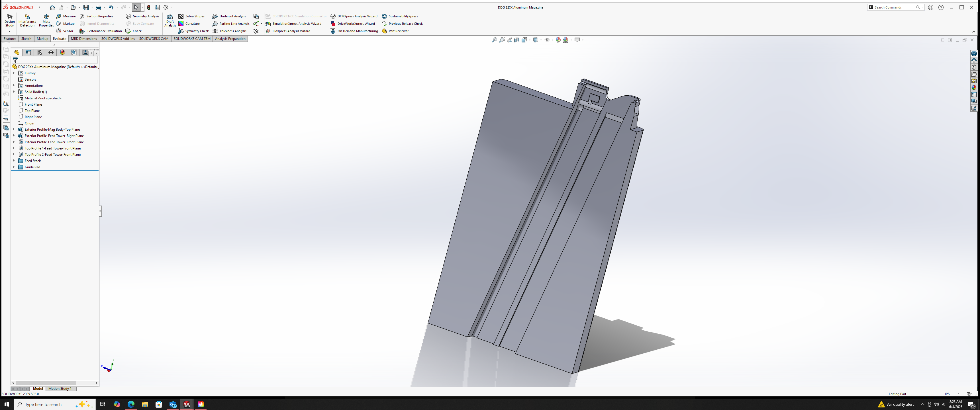Viewport: 980px width, 410px height.
Task: Open the Check entity tool
Action: click(x=134, y=31)
